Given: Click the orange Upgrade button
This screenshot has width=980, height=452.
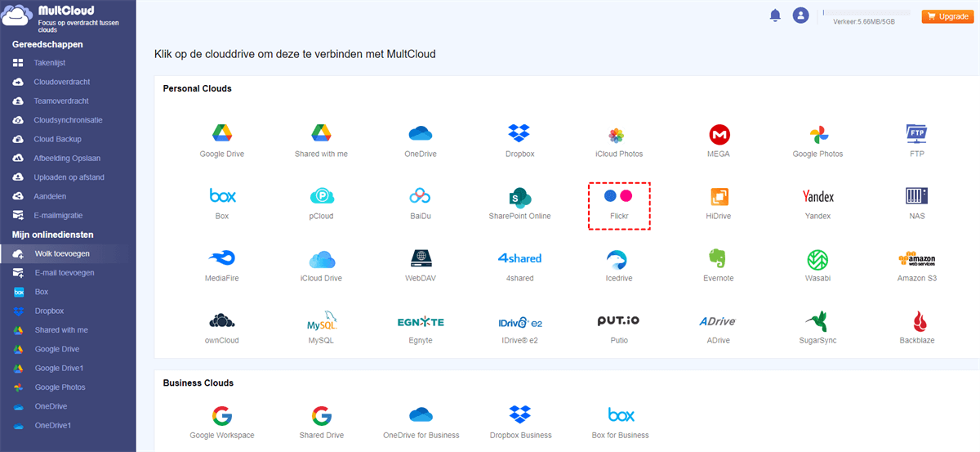Looking at the screenshot, I should click(947, 16).
